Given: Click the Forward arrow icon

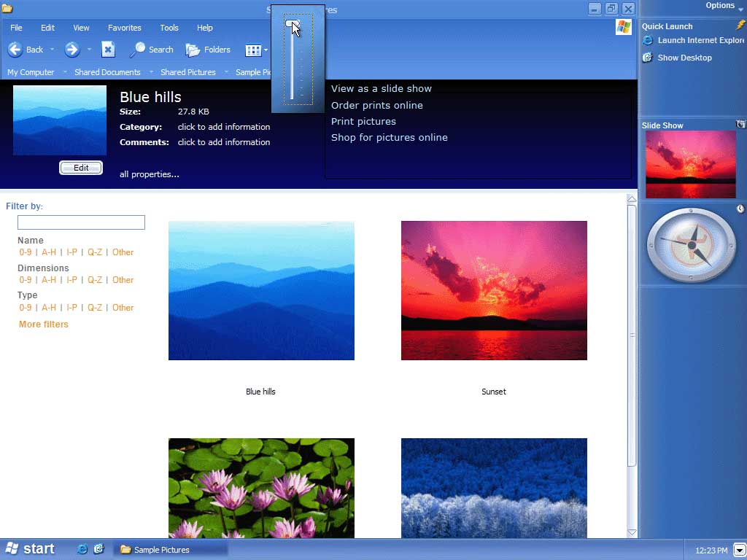Looking at the screenshot, I should 71,50.
